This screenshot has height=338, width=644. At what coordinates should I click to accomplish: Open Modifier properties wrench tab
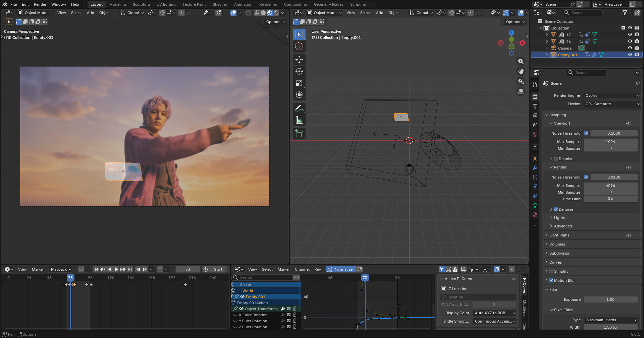(x=535, y=168)
